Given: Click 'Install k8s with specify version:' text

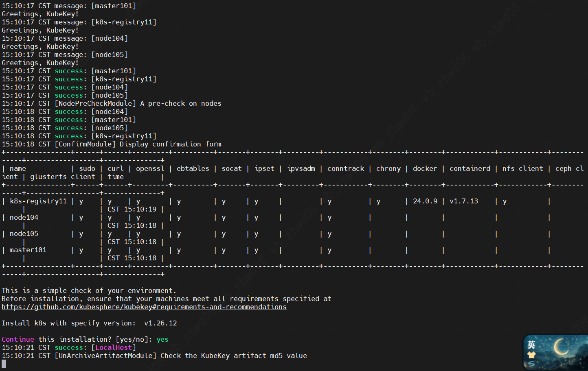Looking at the screenshot, I should click(x=69, y=323).
